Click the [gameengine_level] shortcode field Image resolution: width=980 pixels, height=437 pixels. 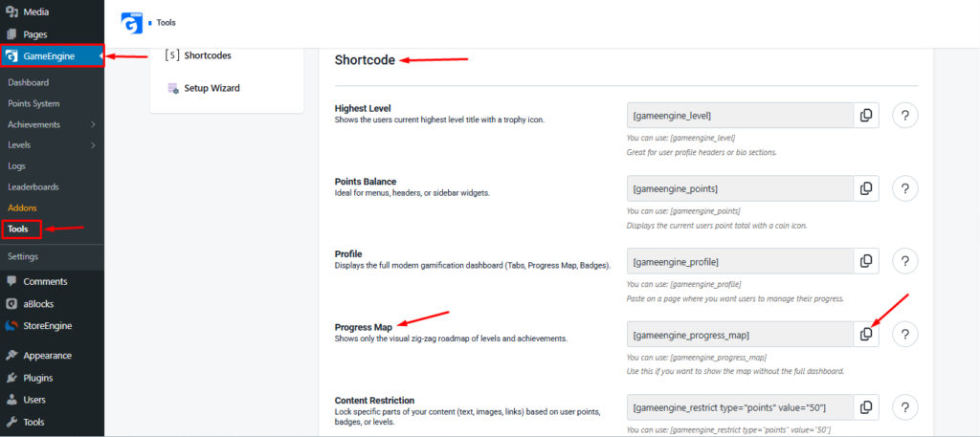pos(740,116)
